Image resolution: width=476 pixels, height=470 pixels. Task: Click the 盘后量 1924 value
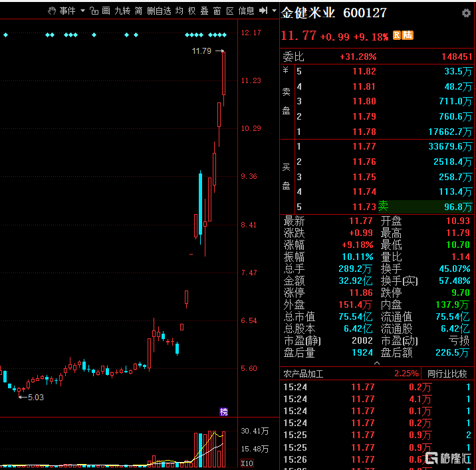[362, 352]
